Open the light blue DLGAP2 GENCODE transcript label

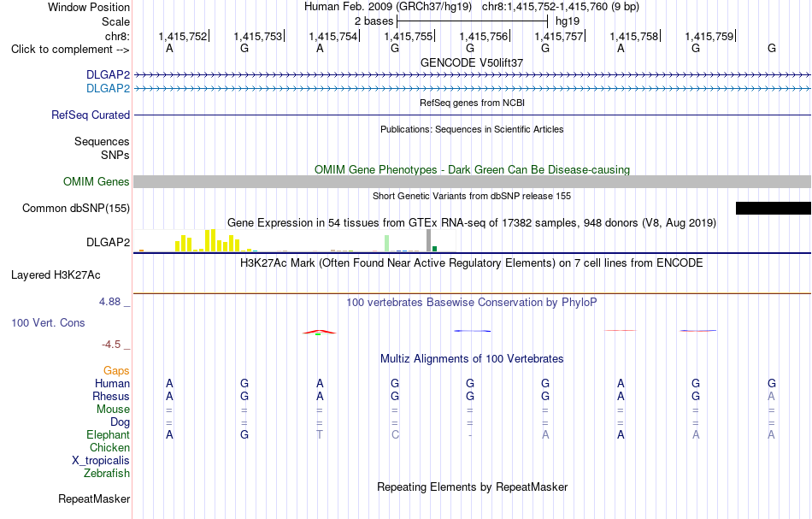(x=108, y=89)
